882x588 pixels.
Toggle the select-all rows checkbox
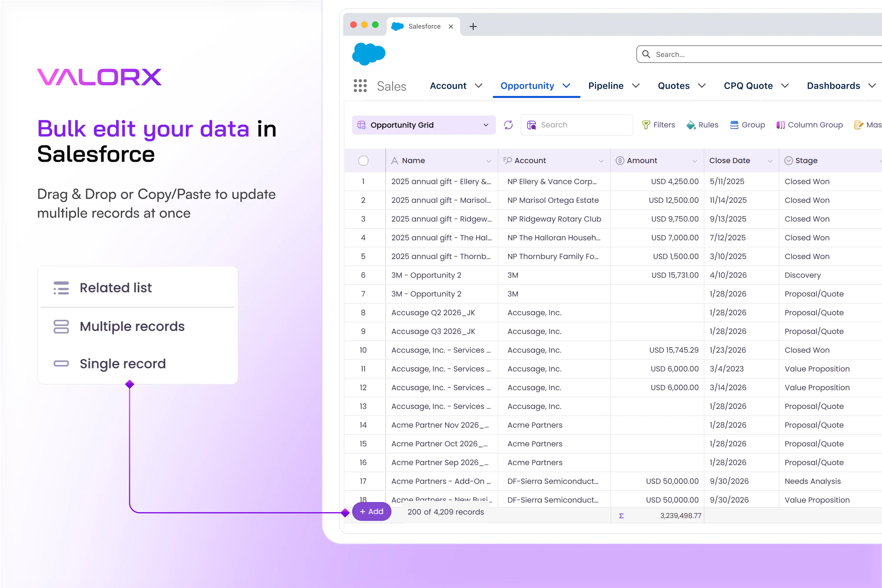363,161
